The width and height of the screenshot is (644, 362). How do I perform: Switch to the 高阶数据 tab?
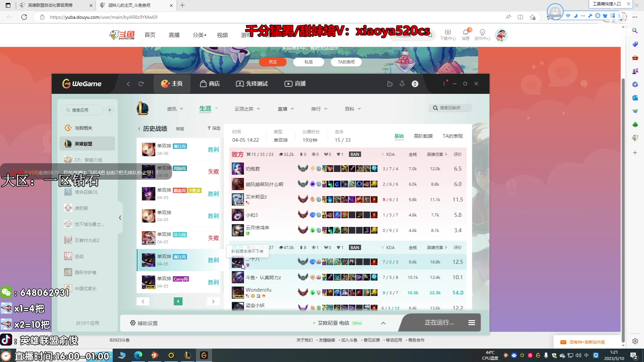423,136
